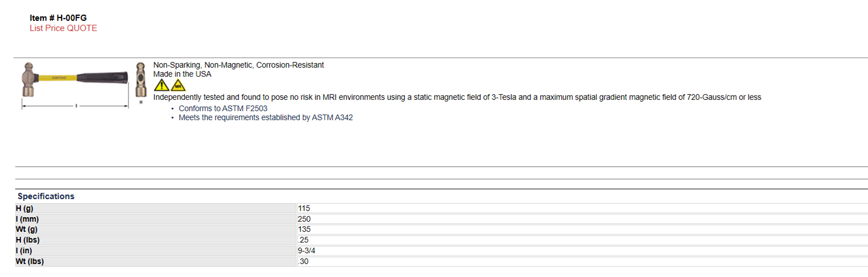This screenshot has width=868, height=277.
Task: Select the Item # H-00FG heading
Action: pyautogui.click(x=58, y=18)
